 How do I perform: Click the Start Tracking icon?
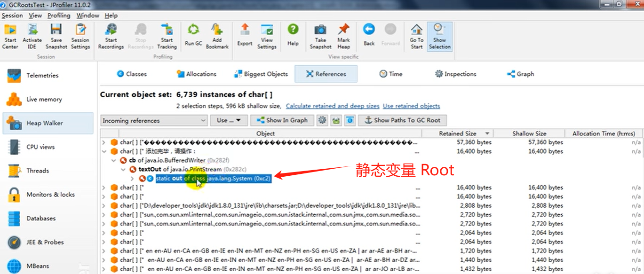pos(167,37)
